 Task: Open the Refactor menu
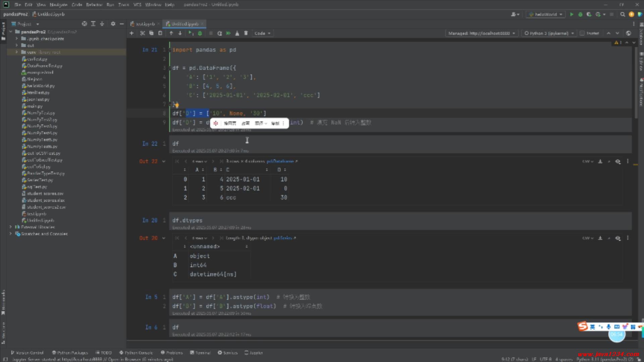(94, 5)
